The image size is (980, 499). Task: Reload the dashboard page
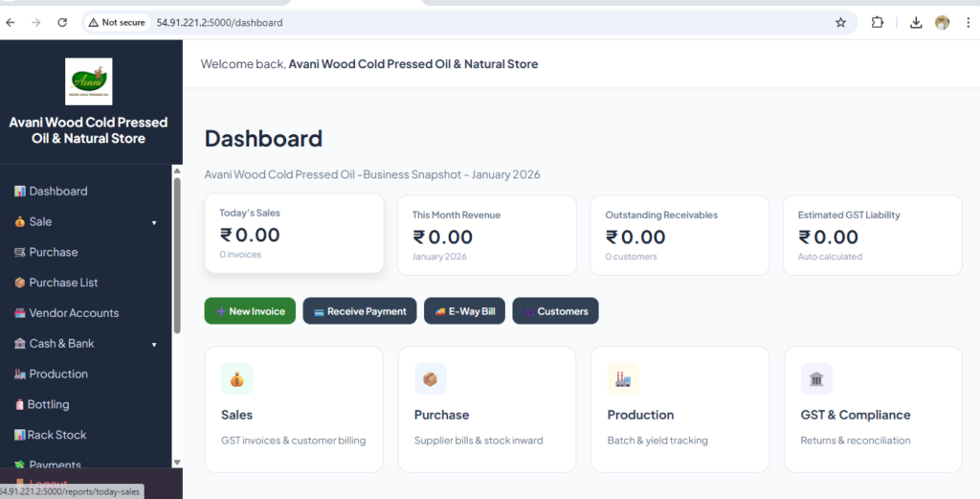click(x=62, y=23)
